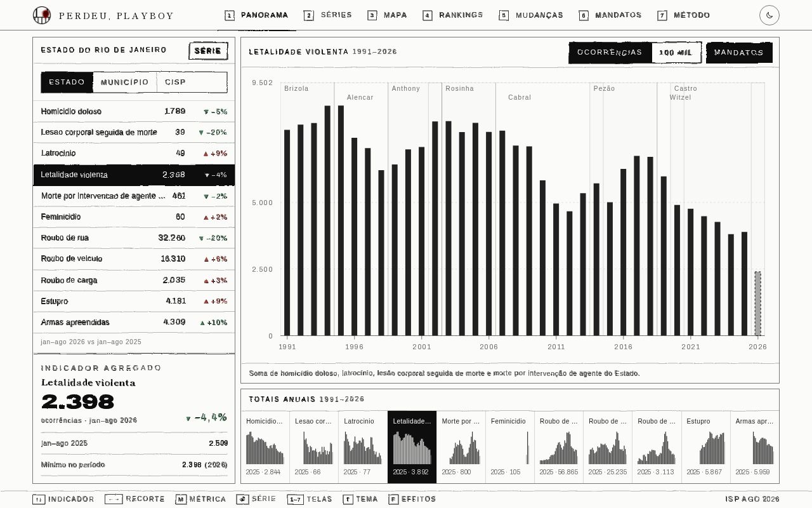Click the Tema T key icon
This screenshot has height=508, width=812.
(x=348, y=499)
